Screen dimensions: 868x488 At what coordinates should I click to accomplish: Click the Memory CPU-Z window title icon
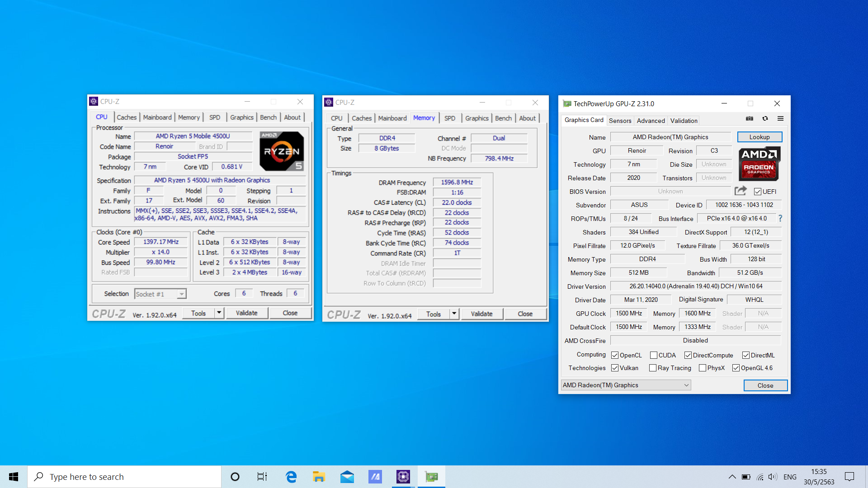point(329,102)
